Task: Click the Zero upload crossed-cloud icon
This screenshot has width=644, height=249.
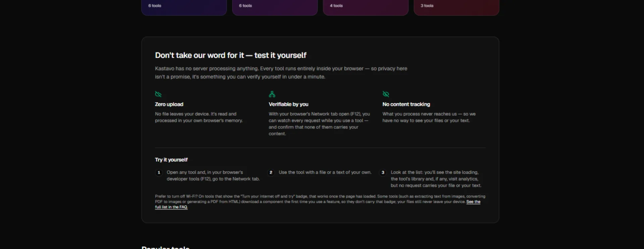Action: pyautogui.click(x=158, y=94)
